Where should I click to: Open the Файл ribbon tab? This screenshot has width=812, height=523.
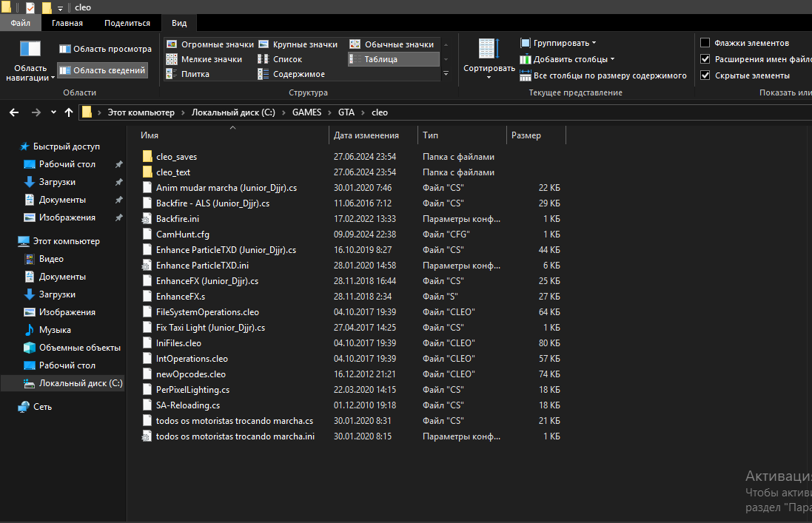tap(20, 23)
